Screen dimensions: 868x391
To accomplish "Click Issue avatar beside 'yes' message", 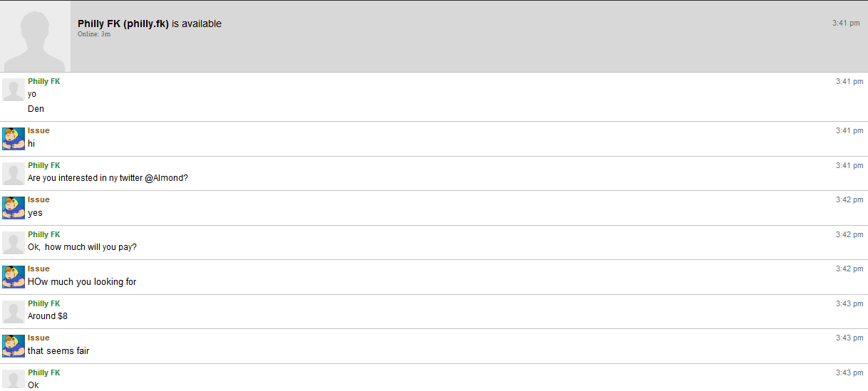I will tap(14, 208).
